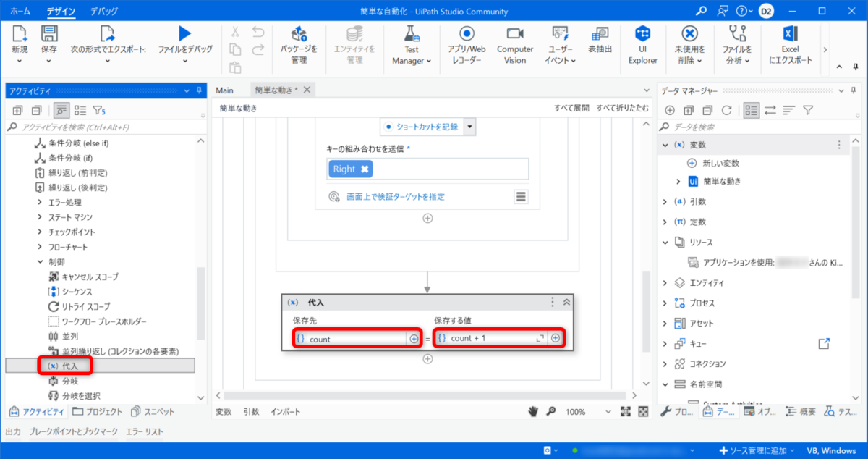This screenshot has height=459, width=868.
Task: Click the magnifier zoom icon beside 100%
Action: 551,411
